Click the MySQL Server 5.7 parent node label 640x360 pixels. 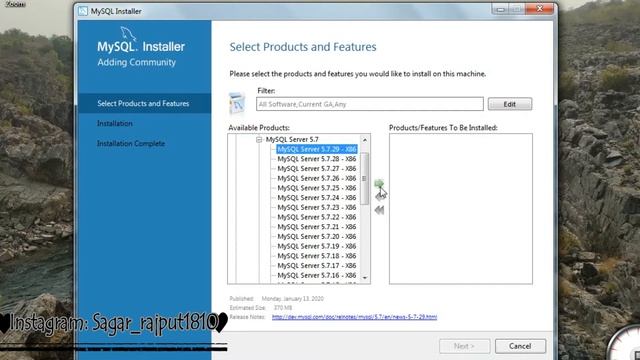coord(292,140)
